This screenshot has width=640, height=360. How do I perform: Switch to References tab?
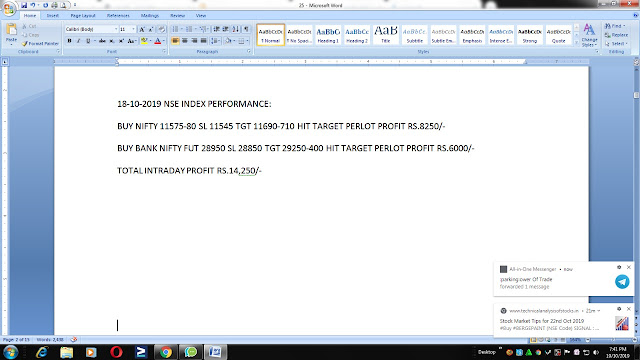[x=118, y=16]
